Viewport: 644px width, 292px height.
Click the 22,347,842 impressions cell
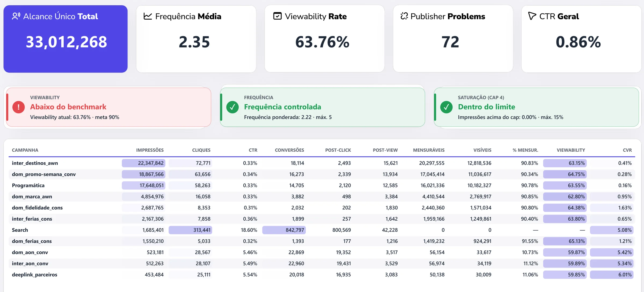(144, 163)
